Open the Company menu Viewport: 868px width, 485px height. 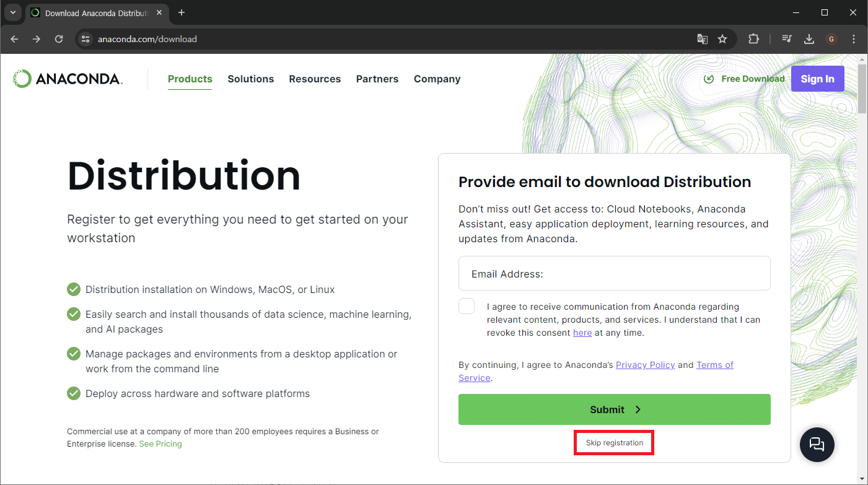(437, 79)
